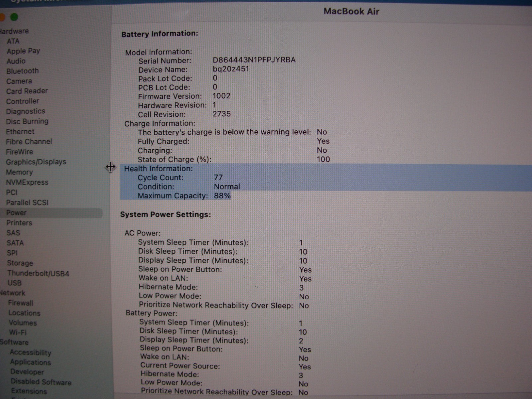Click the Maximum Capacity 88% line

tap(184, 196)
